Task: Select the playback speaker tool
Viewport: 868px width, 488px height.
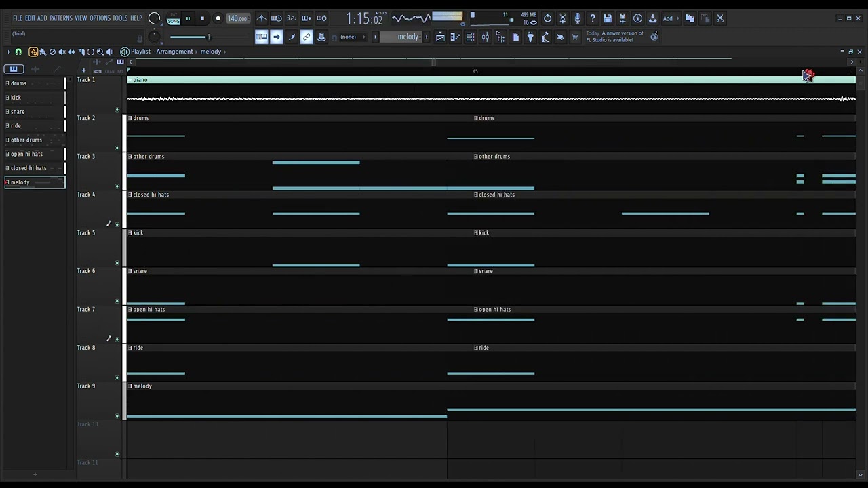Action: pos(110,52)
